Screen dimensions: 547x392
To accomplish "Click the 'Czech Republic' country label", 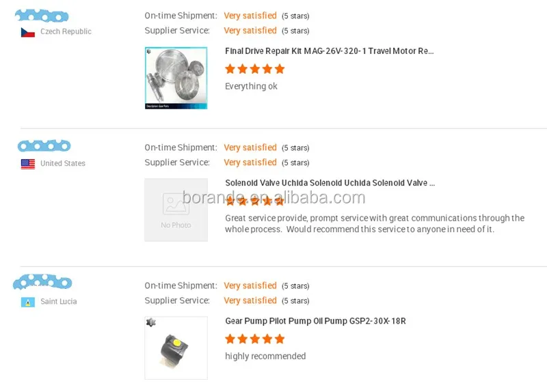I will tap(66, 31).
